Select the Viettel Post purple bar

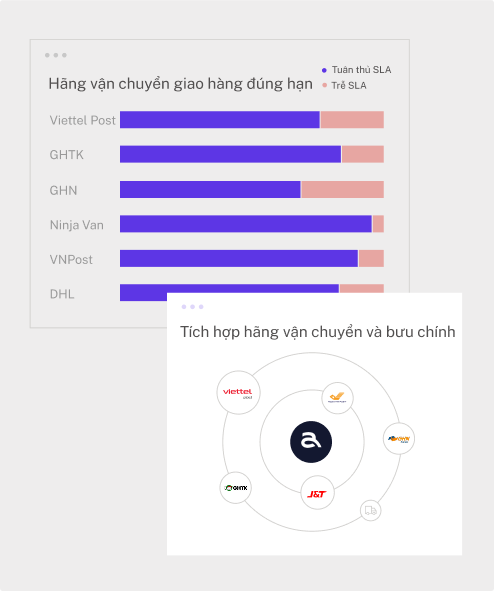pos(220,119)
